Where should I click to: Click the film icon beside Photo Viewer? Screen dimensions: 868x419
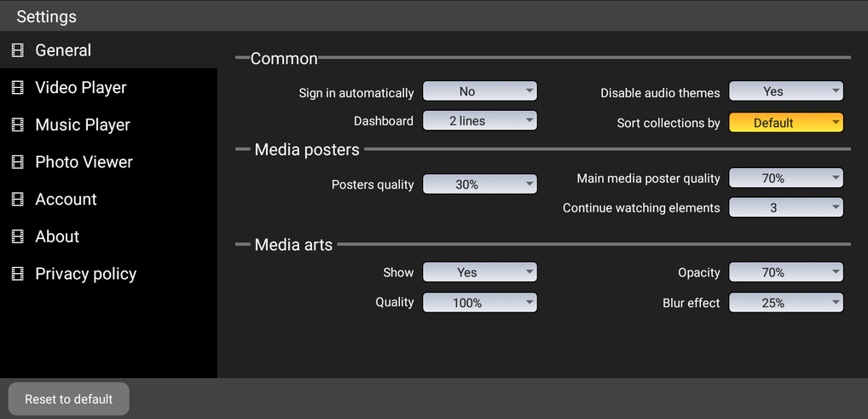pos(17,162)
